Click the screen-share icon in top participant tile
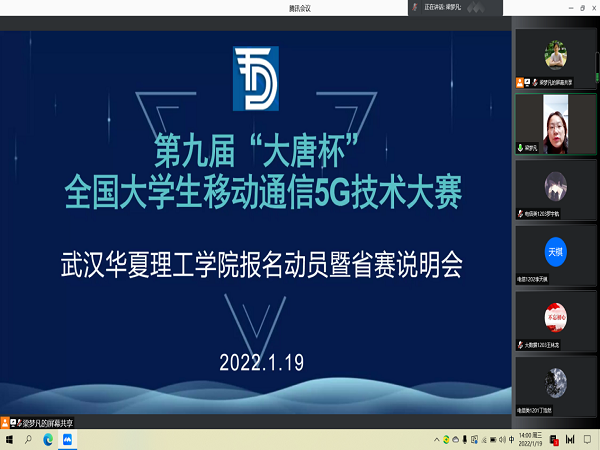 527,82
